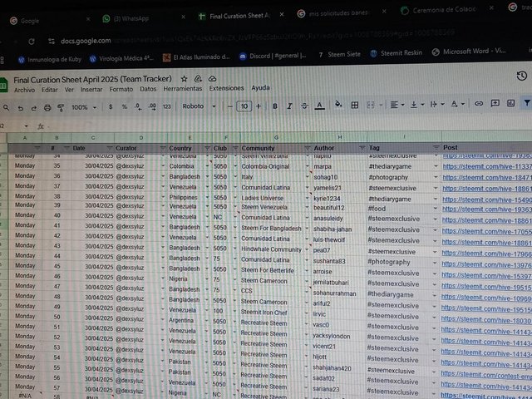The height and width of the screenshot is (399, 532).
Task: Open post link in marpa row
Action: (x=487, y=166)
